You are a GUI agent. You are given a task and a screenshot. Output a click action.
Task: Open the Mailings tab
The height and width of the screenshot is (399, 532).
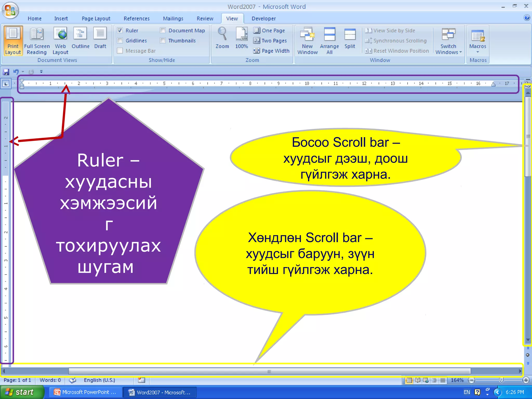click(x=173, y=19)
